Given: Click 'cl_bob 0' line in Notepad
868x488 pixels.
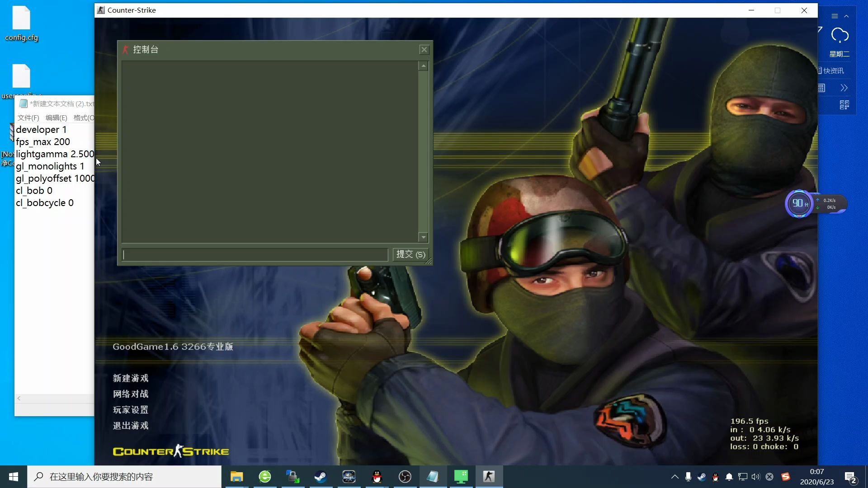Looking at the screenshot, I should (34, 191).
